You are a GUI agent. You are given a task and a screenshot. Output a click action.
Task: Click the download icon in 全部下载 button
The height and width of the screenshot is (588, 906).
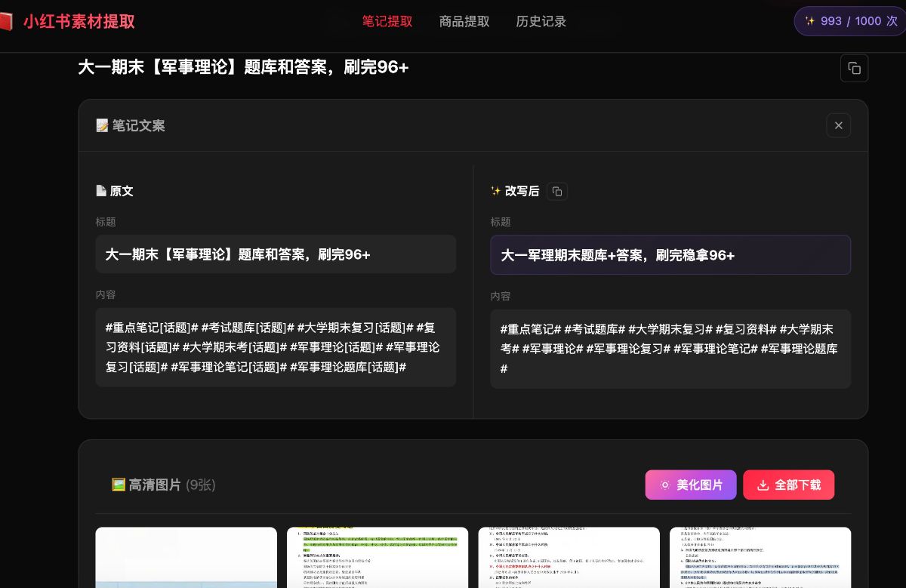point(763,485)
